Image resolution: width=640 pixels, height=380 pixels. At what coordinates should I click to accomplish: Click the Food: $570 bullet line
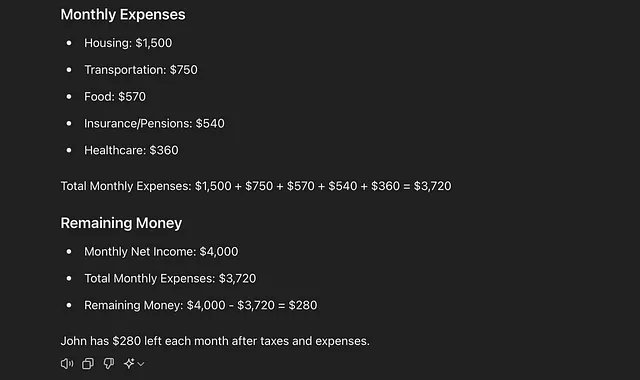click(115, 97)
